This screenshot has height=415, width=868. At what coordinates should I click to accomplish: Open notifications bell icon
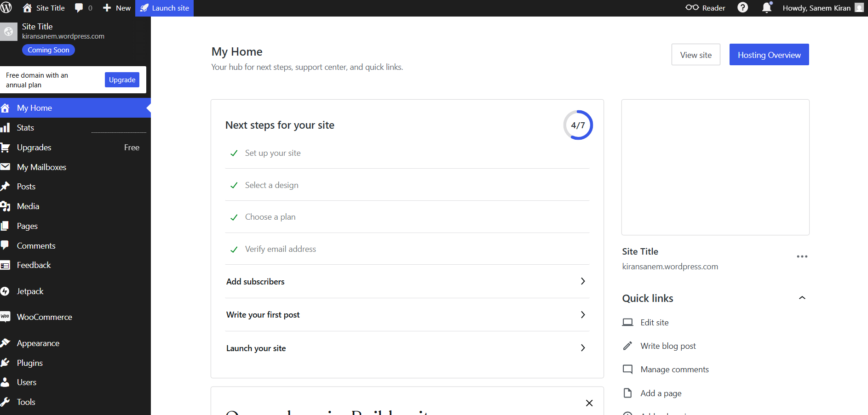pyautogui.click(x=767, y=8)
